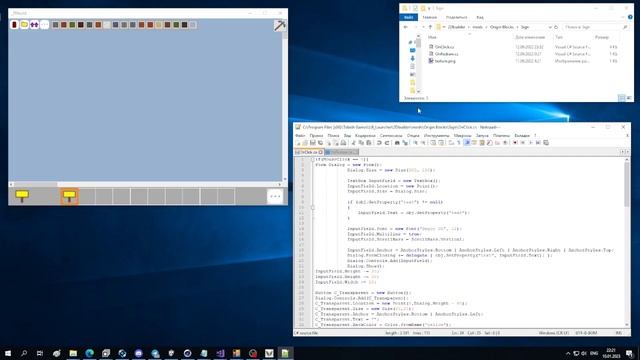The image size is (640, 360).
Task: Select the OnRedraw.cs file in Explorer
Action: point(446,54)
